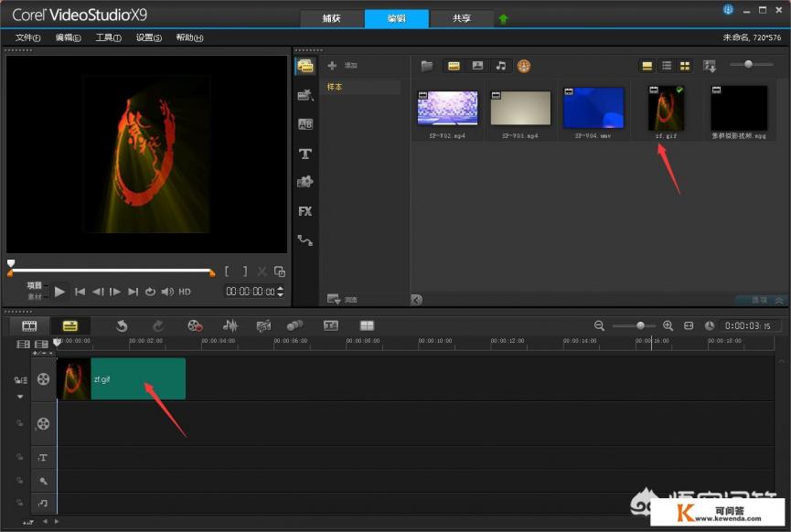The image size is (791, 532).
Task: Open the Subtitle Editor tool
Action: 331,325
